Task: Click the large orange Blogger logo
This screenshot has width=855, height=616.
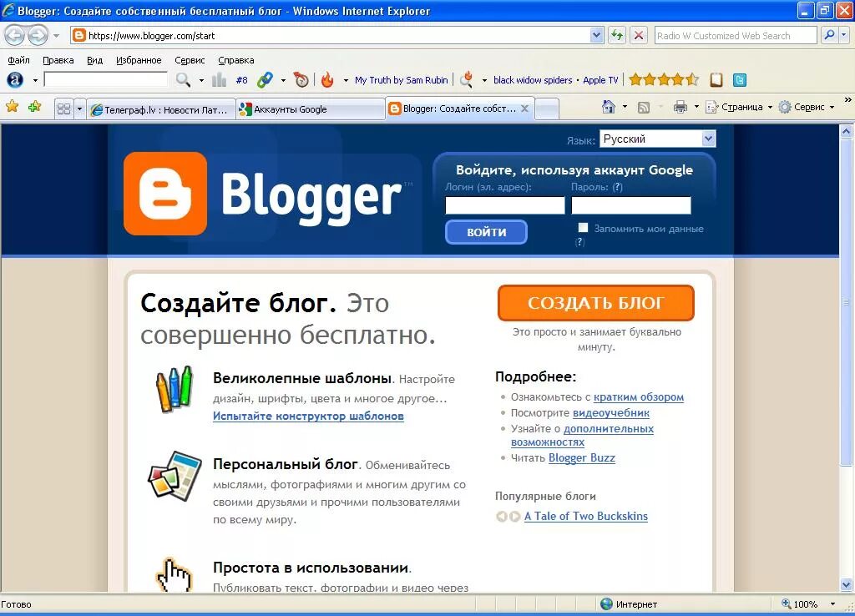Action: coord(165,194)
